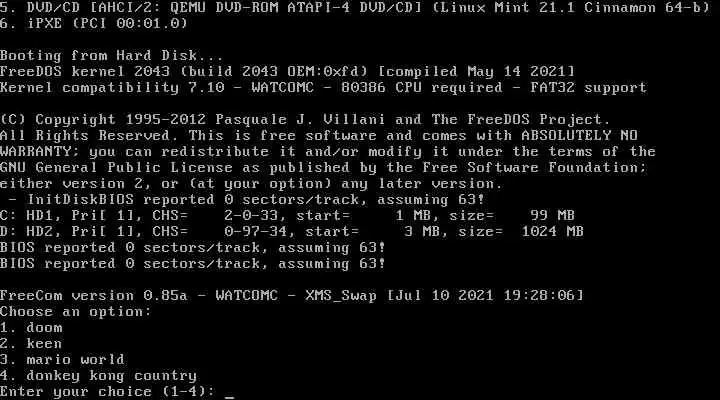The height and width of the screenshot is (400, 720).
Task: Click the FreeCom version 0.85a line
Action: tap(292, 295)
